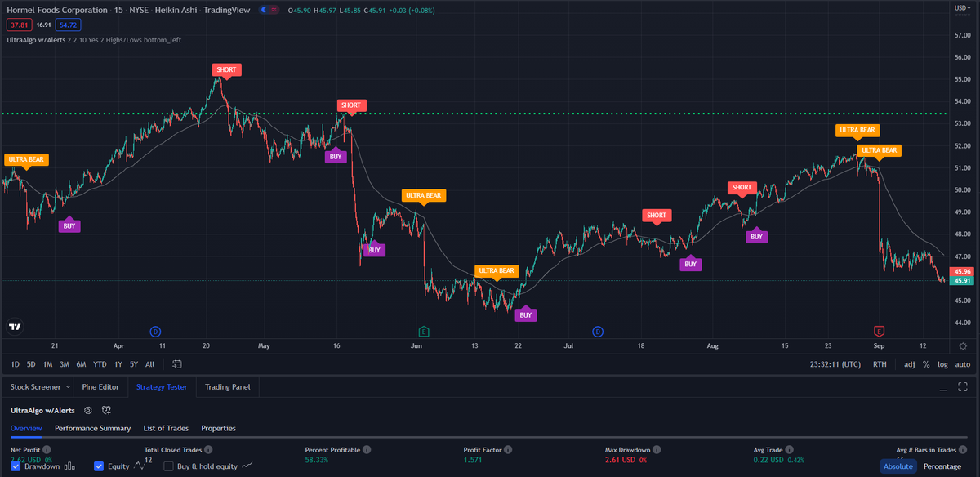
Task: Switch to Percentage display mode
Action: [942, 466]
